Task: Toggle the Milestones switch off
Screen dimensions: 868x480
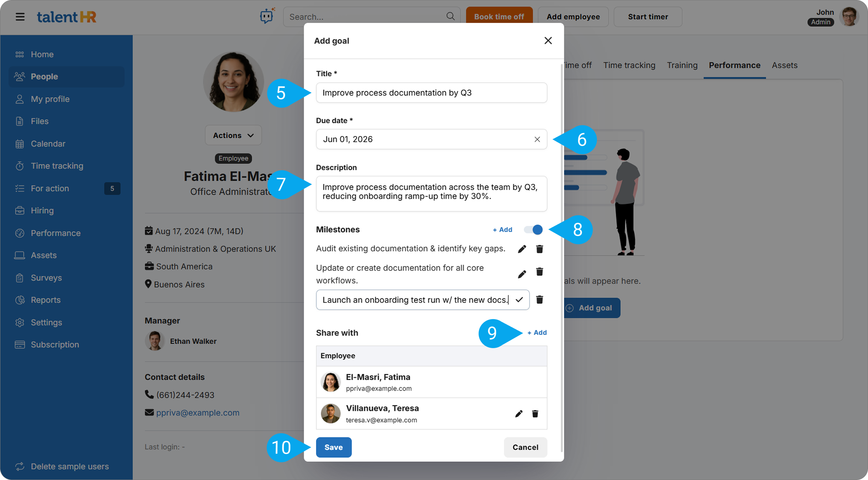Action: point(534,229)
